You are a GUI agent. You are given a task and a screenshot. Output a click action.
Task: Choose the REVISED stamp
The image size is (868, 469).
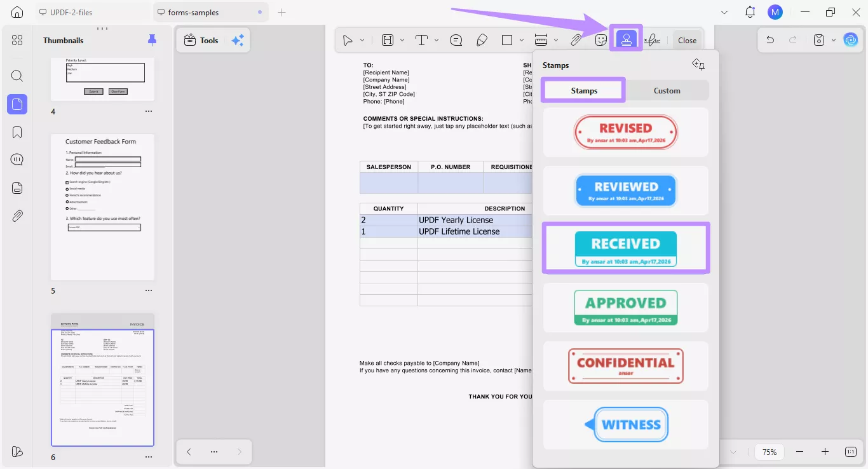tap(626, 132)
